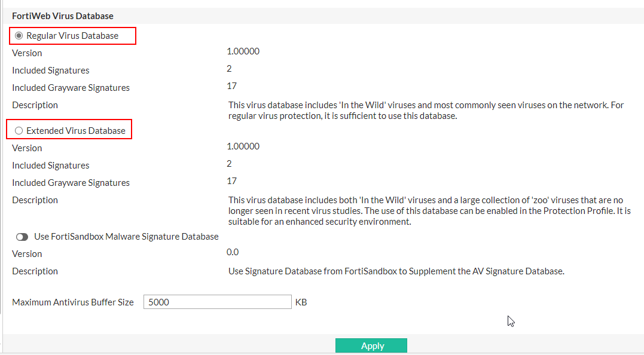Click the FortiWeb Virus Database header
The height and width of the screenshot is (355, 644).
(61, 16)
